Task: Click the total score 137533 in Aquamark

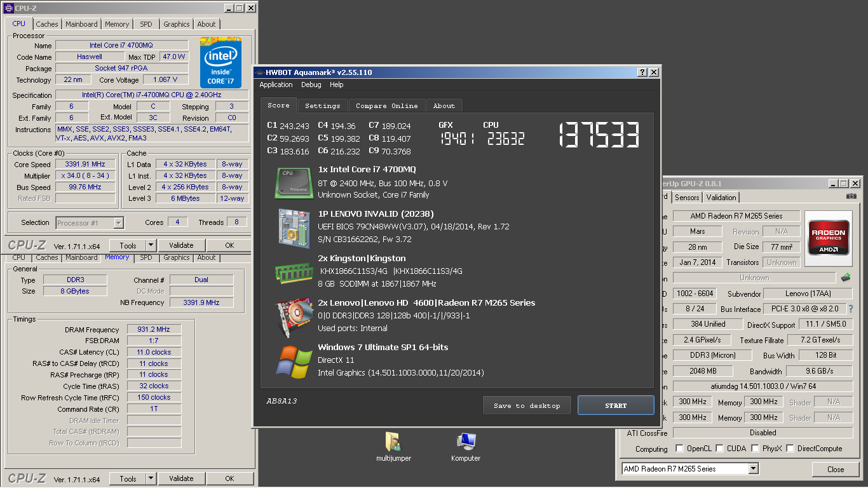Action: point(598,135)
